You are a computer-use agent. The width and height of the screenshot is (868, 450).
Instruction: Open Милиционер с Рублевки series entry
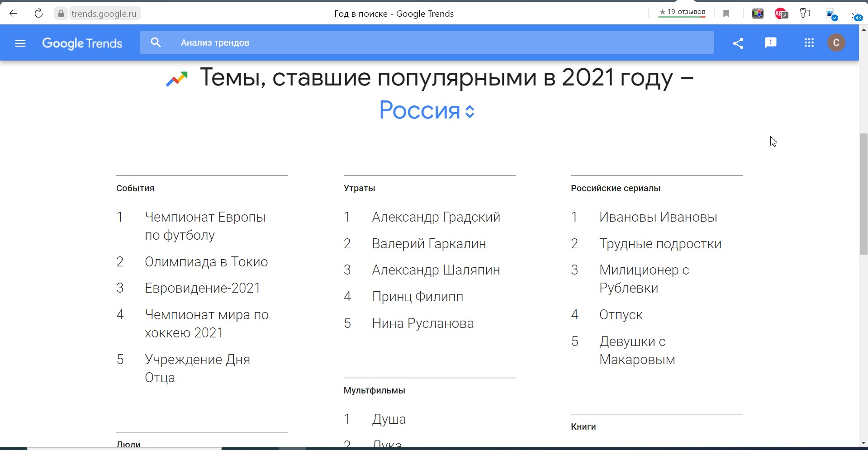pos(644,279)
